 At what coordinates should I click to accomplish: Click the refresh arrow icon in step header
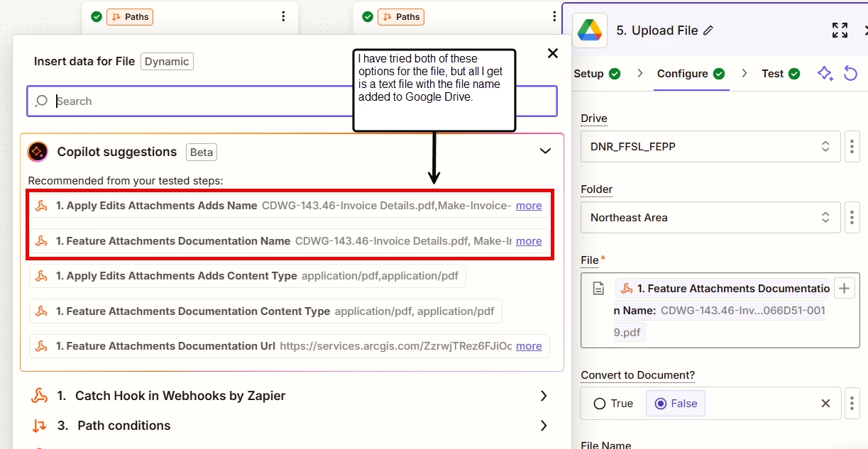tap(850, 73)
